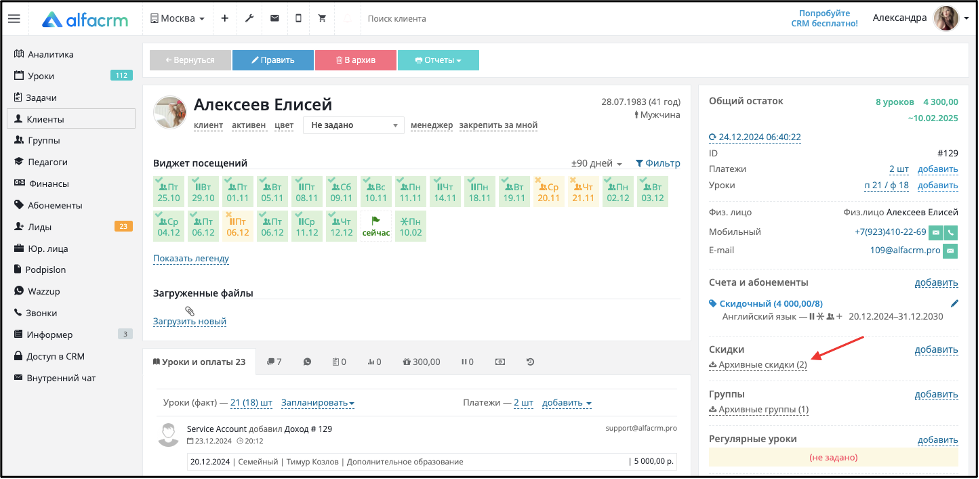Click the Пт 25.10 visit cell
979x479 pixels.
click(x=169, y=192)
